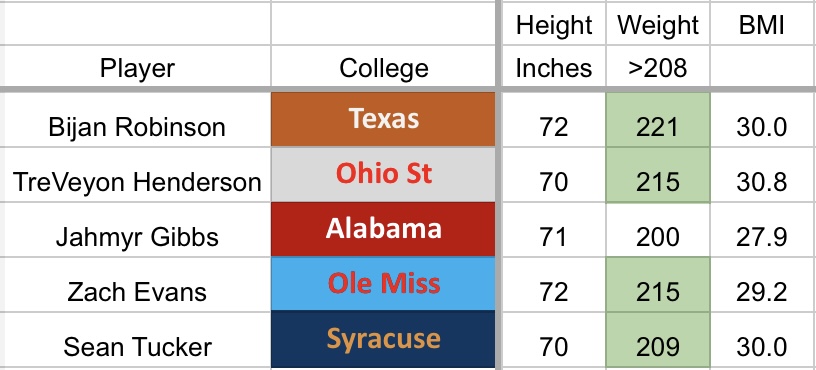This screenshot has height=370, width=816.
Task: Click the Zach Evans name cell
Action: pyautogui.click(x=137, y=284)
